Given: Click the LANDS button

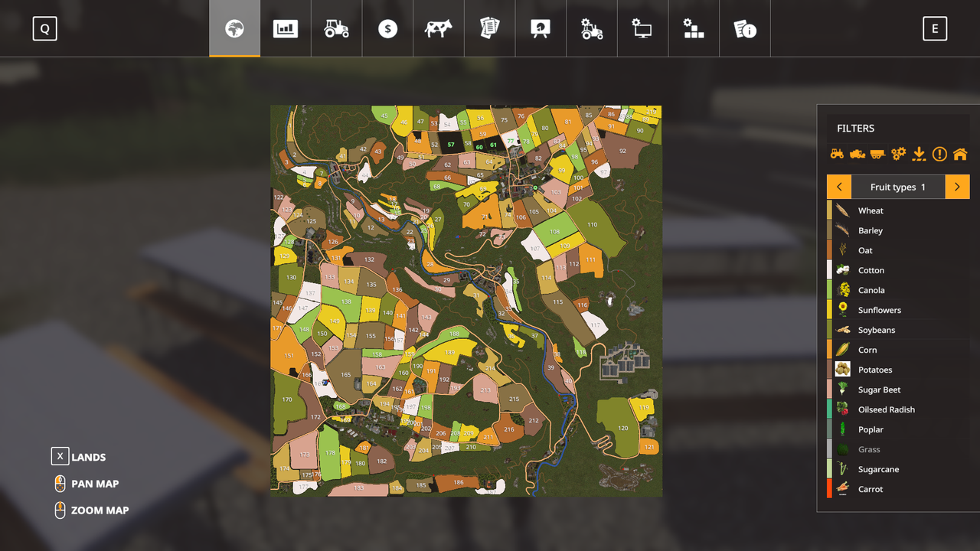Looking at the screenshot, I should pos(78,456).
